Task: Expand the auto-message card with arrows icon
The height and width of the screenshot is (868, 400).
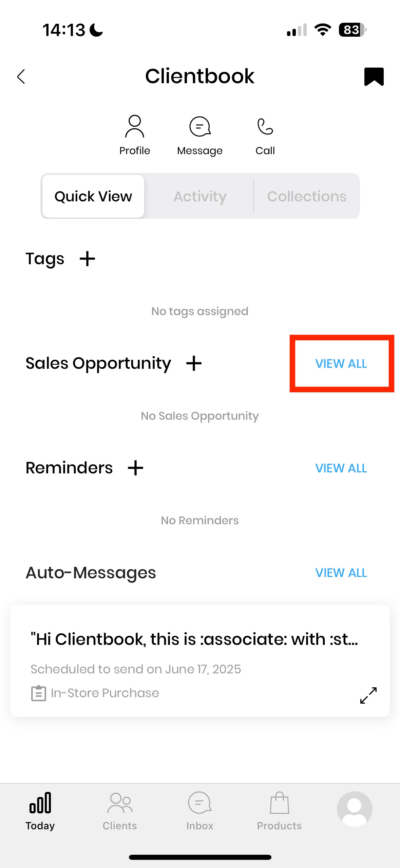Action: click(x=368, y=695)
